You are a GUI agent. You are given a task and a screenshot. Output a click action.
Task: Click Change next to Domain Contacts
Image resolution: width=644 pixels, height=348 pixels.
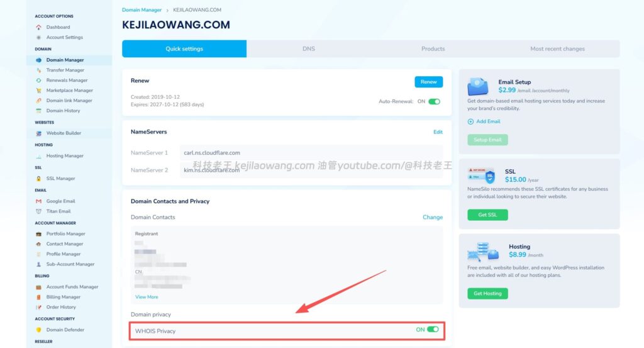click(433, 217)
